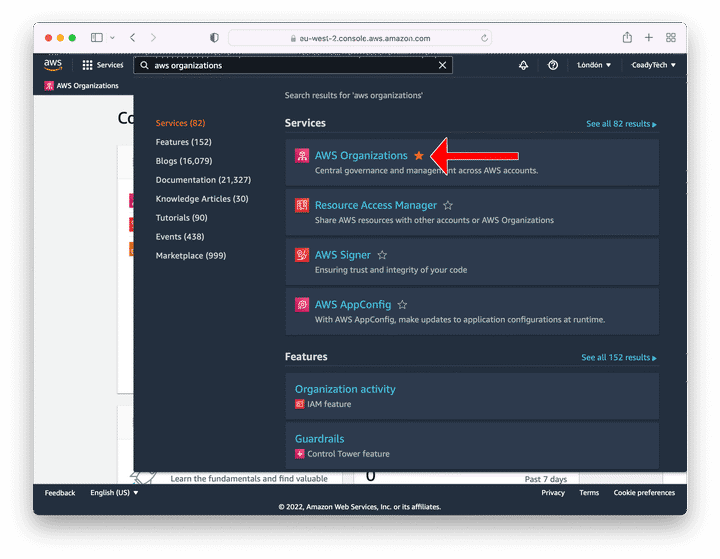Open the notifications bell icon
Viewport: 720px width, 559px height.
coord(523,65)
